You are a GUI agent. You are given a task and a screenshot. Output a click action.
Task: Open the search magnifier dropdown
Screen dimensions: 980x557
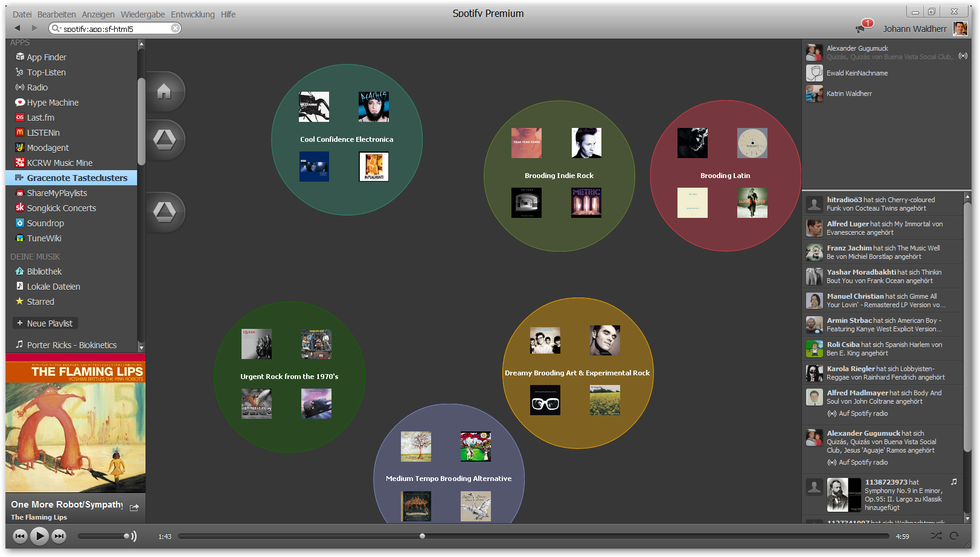click(56, 28)
